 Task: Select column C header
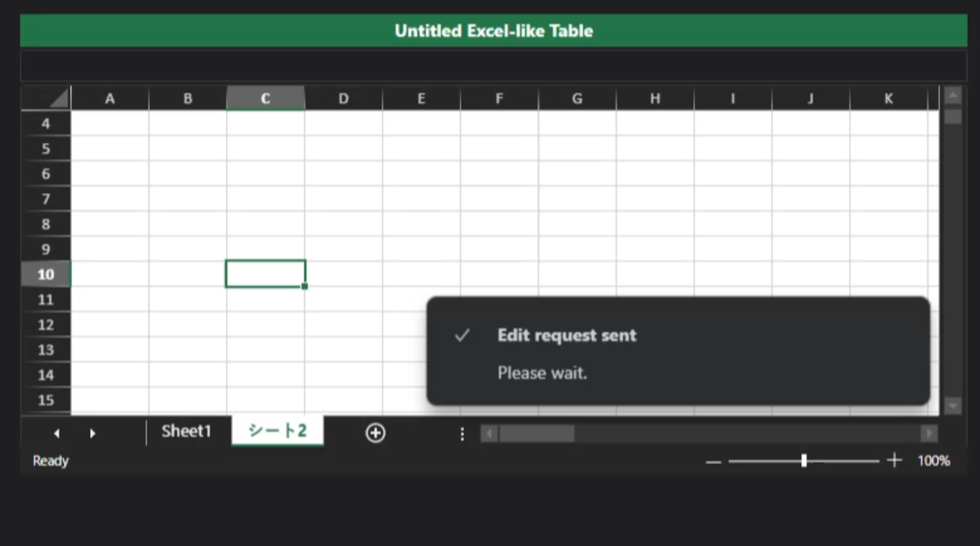tap(266, 99)
